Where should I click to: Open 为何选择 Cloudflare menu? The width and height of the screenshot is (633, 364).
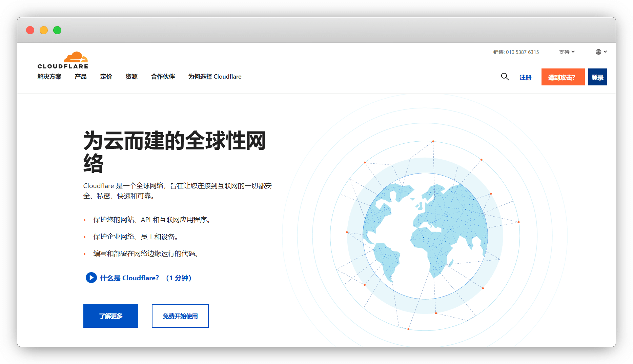(215, 77)
